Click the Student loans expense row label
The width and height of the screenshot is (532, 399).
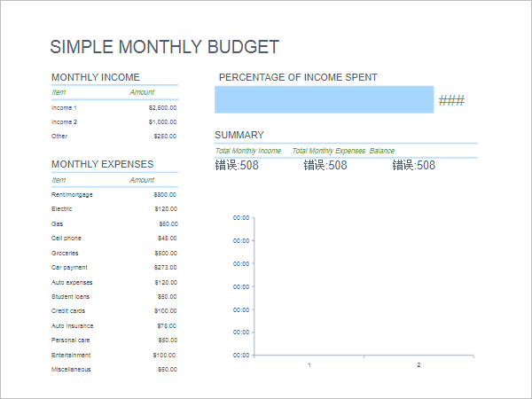point(71,296)
